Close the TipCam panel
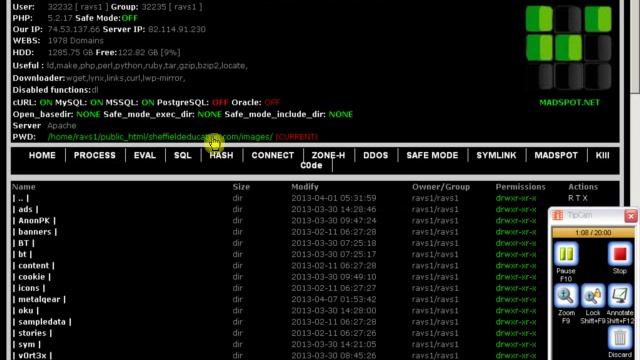Screen dimensions: 640x360 (x=631, y=216)
